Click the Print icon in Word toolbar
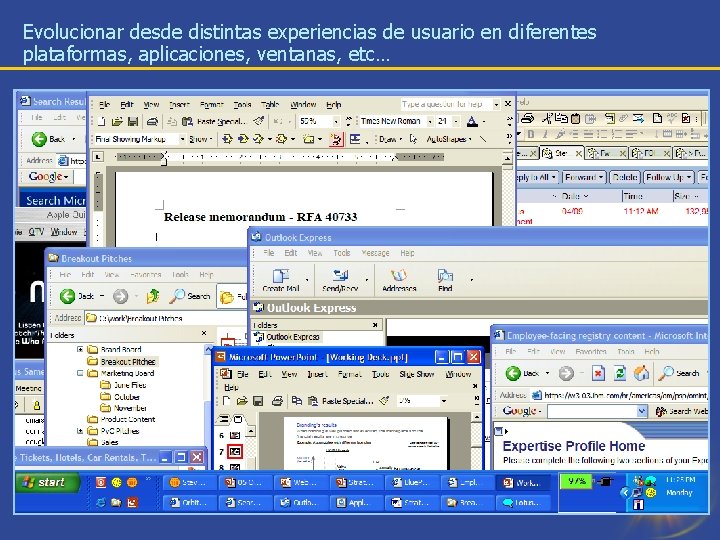 152,121
